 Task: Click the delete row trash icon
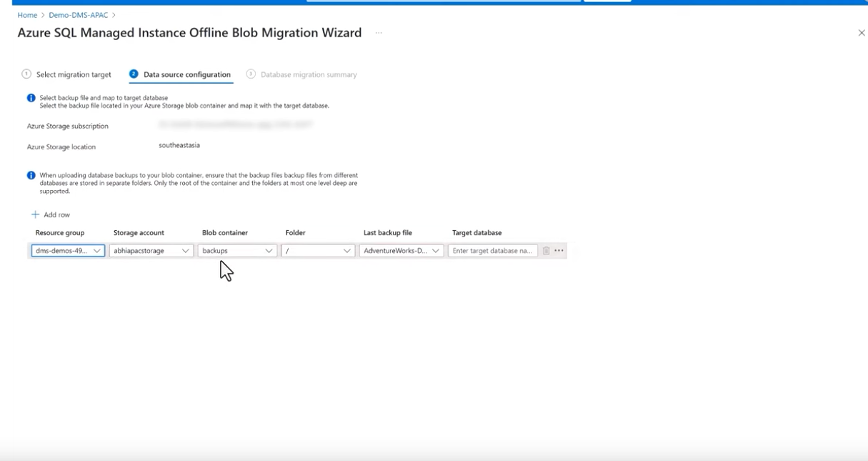546,251
